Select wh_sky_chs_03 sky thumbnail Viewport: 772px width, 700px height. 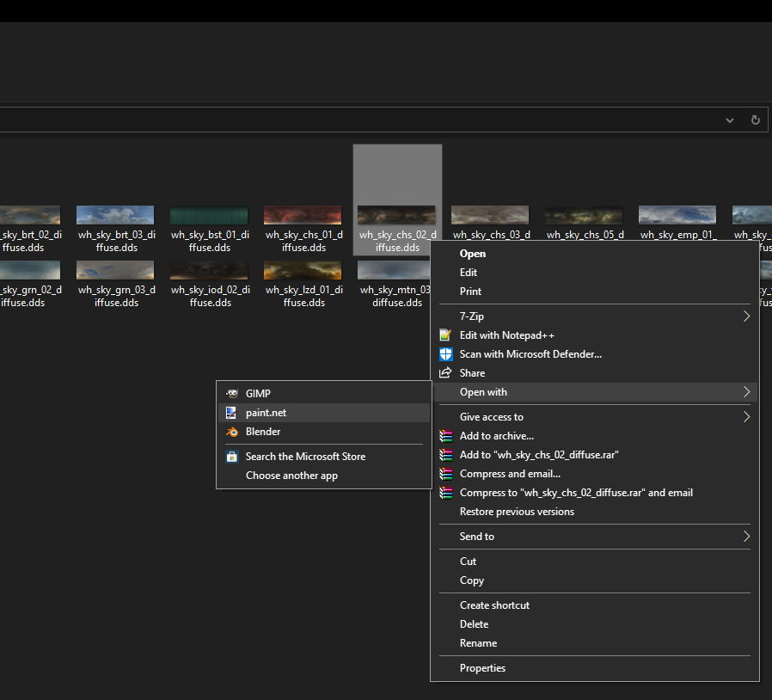pyautogui.click(x=490, y=215)
